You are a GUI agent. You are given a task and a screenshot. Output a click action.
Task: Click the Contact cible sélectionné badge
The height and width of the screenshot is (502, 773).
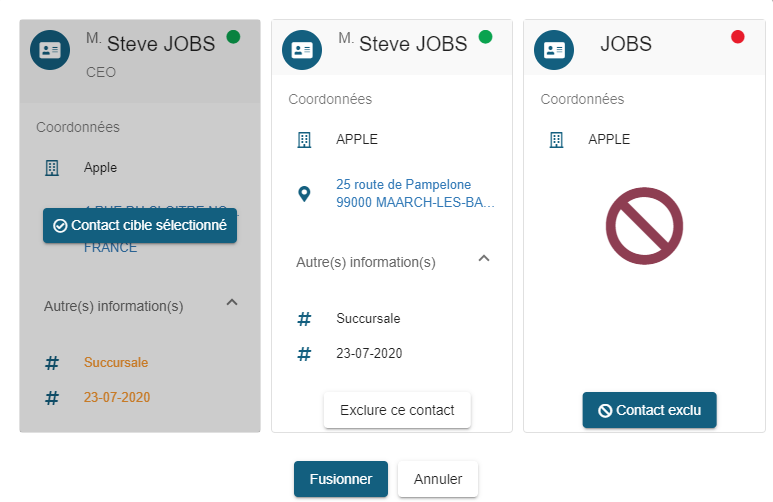(140, 226)
